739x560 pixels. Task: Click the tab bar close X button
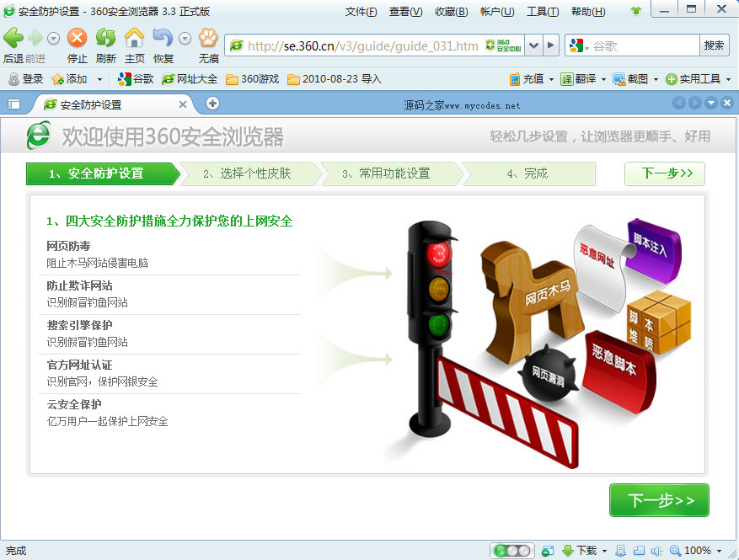coord(727,103)
